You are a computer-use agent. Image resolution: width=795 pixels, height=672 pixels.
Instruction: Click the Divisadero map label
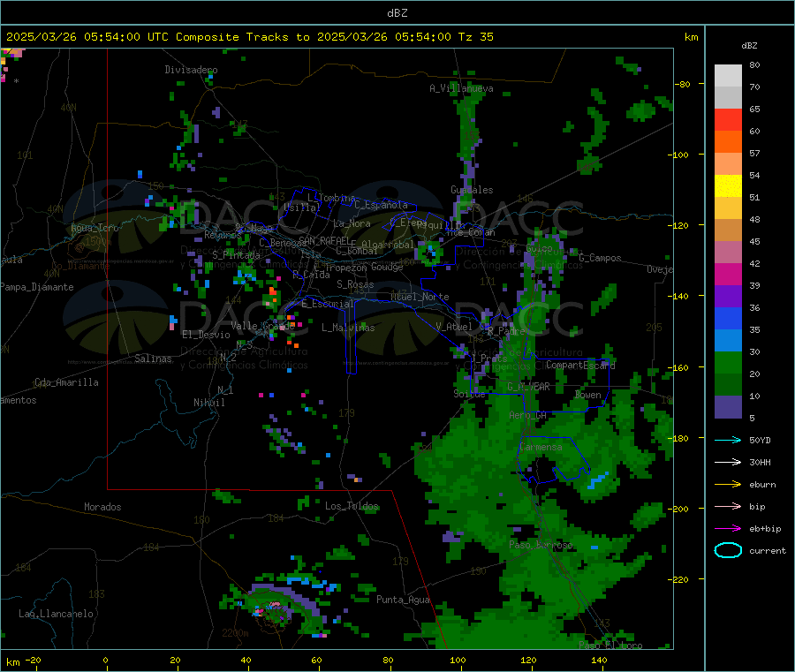click(x=191, y=70)
